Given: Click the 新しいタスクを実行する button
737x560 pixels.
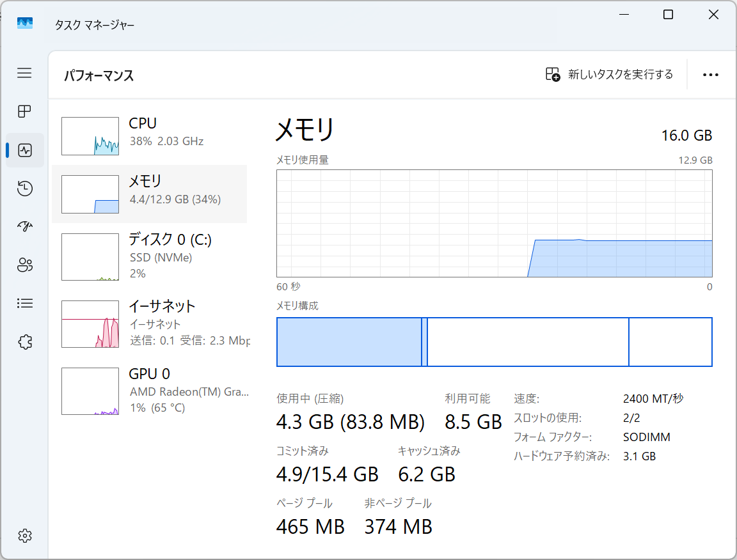Looking at the screenshot, I should click(x=609, y=75).
